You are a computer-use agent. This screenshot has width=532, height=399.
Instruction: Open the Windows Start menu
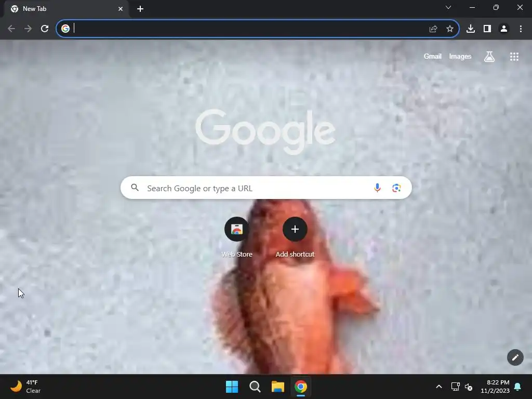pyautogui.click(x=232, y=387)
